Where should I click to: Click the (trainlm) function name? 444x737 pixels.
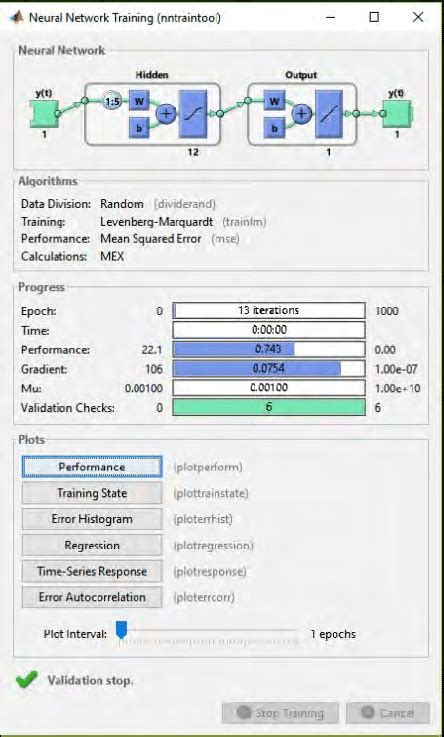[x=244, y=222]
